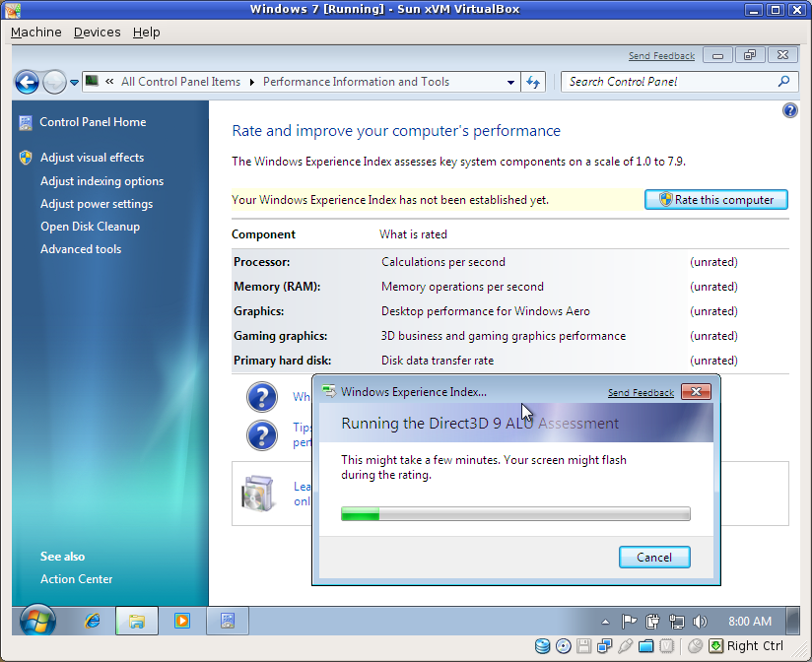Show hidden tray icons via the chevron
This screenshot has height=662, width=812.
[x=605, y=621]
